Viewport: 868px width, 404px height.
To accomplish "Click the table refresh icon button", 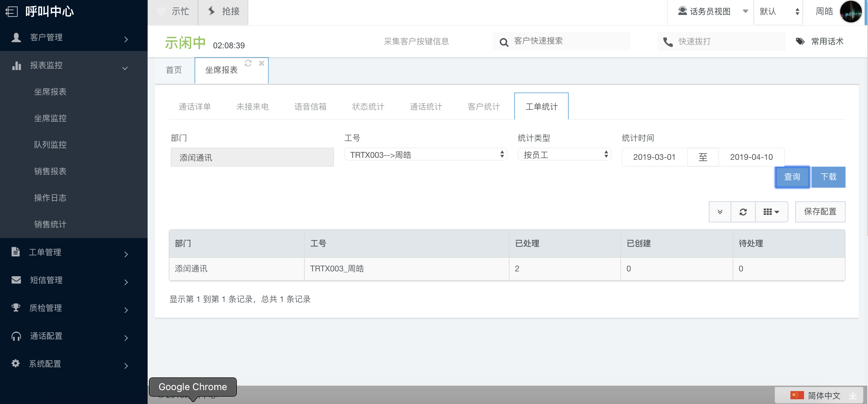I will (743, 212).
